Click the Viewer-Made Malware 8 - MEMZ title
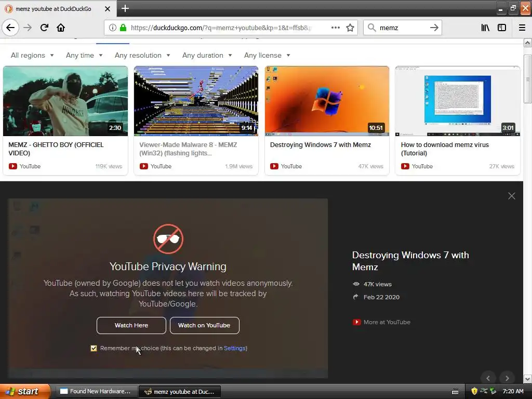This screenshot has height=399, width=532. (188, 149)
